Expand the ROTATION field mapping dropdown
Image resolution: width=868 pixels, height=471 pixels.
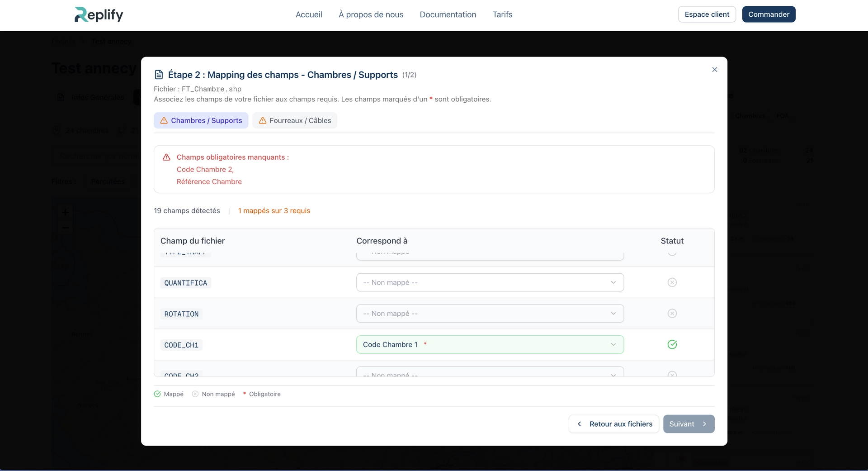point(490,314)
